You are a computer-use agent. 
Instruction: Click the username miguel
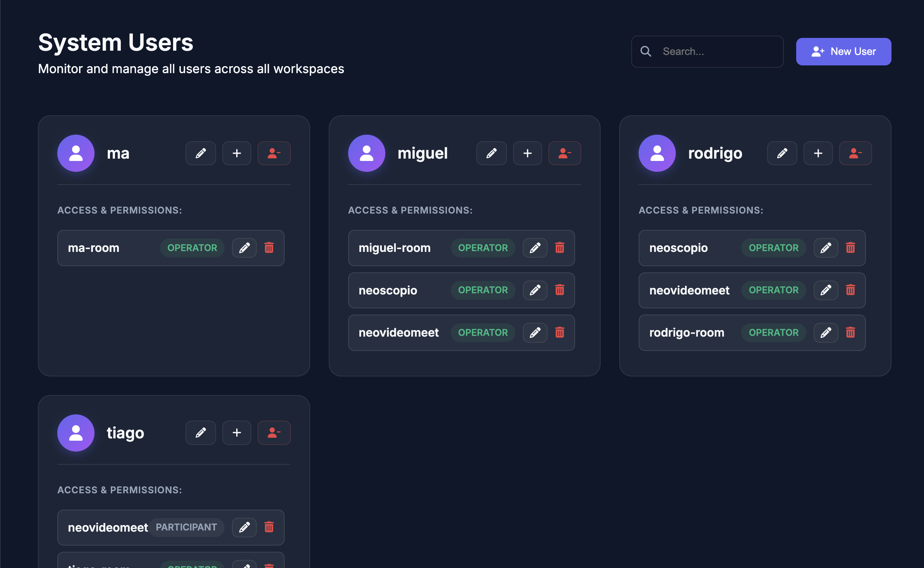point(422,154)
